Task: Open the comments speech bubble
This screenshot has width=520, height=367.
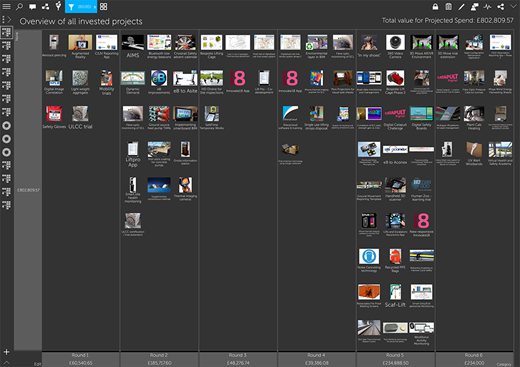Action: tap(32, 7)
